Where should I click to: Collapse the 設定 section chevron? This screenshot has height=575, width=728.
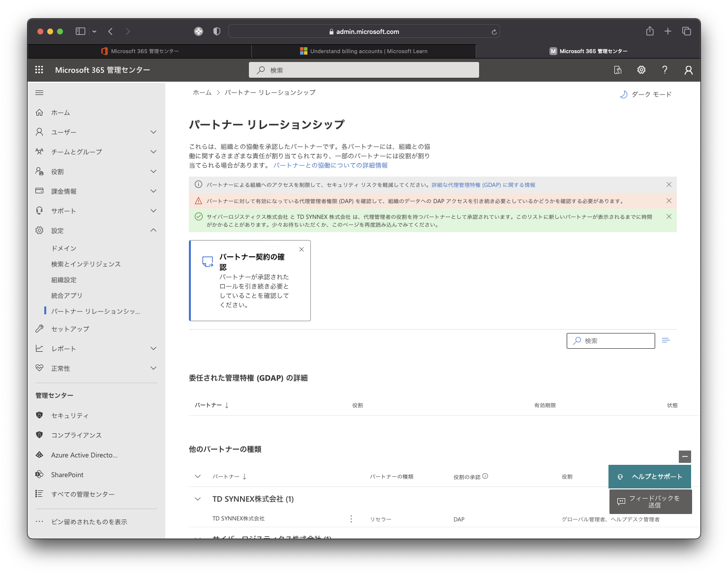coord(153,230)
